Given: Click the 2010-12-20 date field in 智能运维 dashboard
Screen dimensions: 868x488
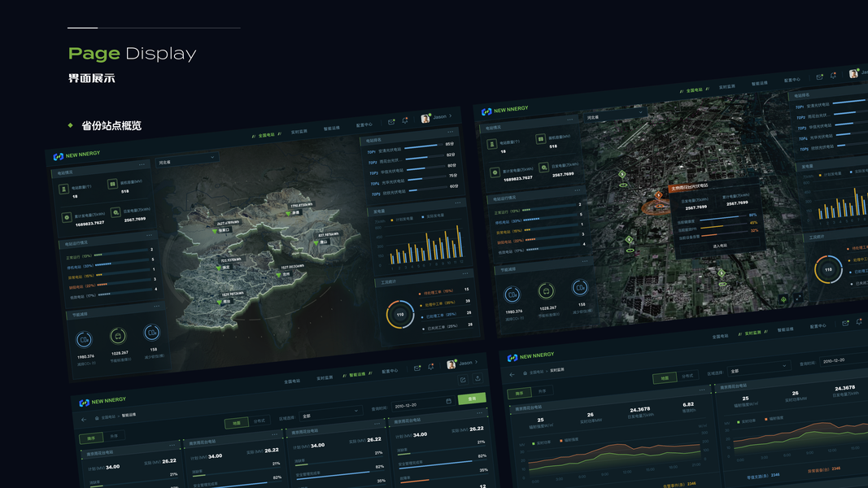Looking at the screenshot, I should pos(422,404).
